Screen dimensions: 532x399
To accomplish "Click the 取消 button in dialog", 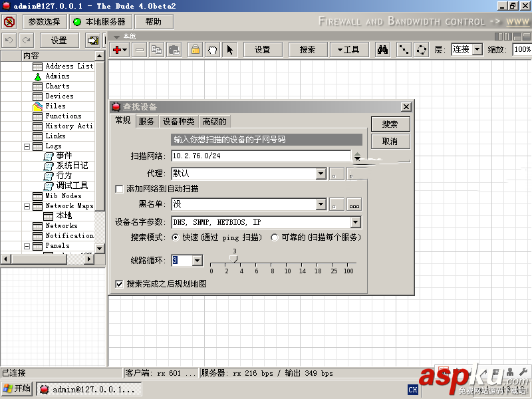I will [390, 142].
